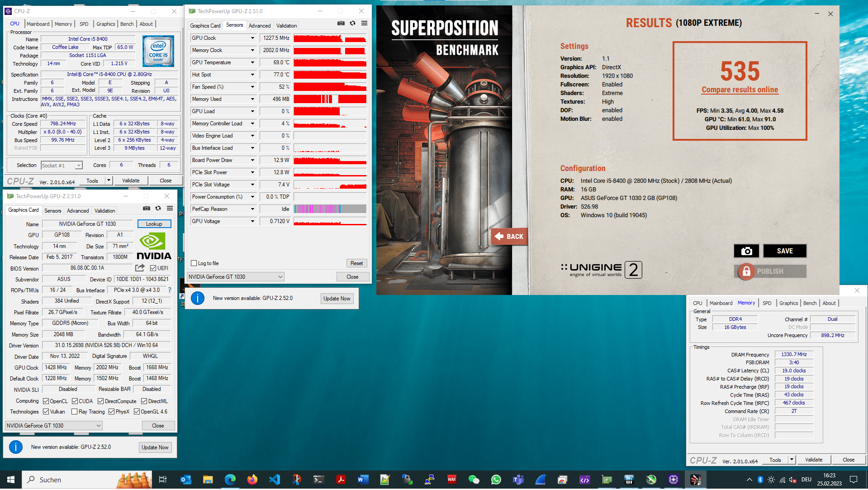Click the Publish button in Superposition

770,271
